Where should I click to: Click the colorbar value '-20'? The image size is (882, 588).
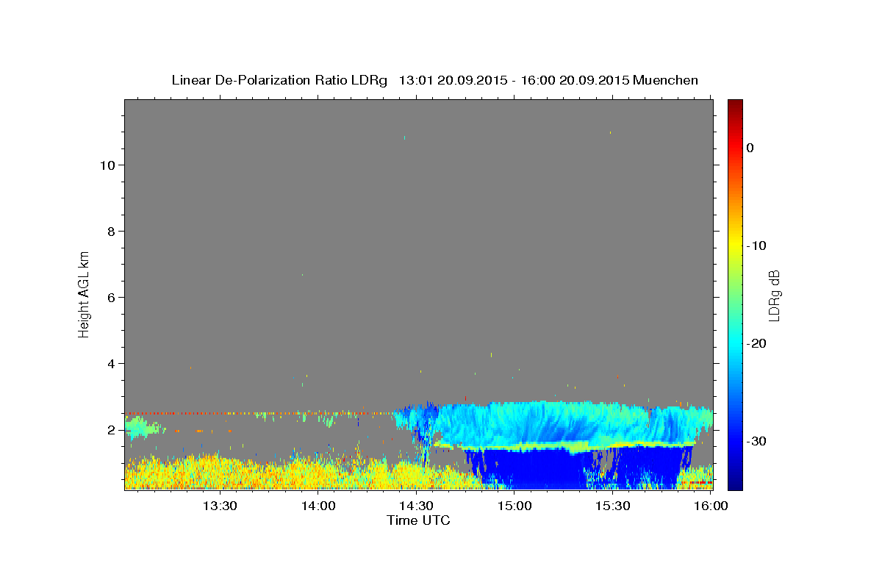[x=756, y=343]
